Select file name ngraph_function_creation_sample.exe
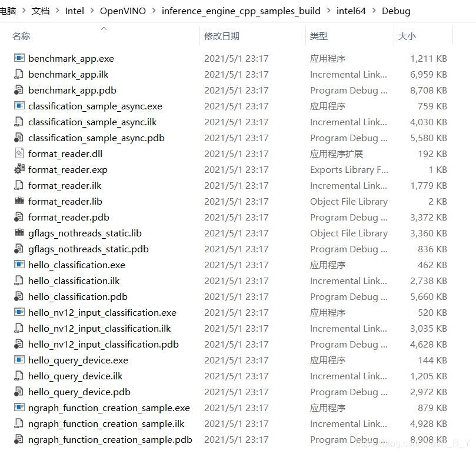476x454 pixels. 109,408
